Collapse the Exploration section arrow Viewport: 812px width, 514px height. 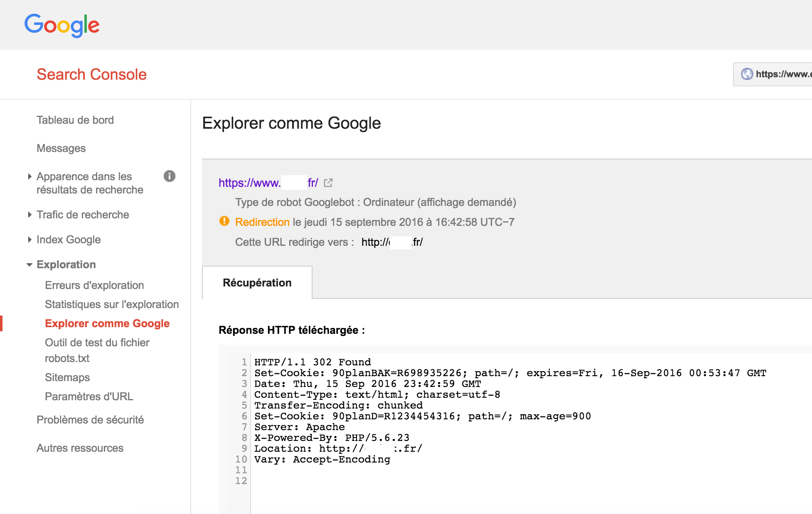(x=30, y=264)
